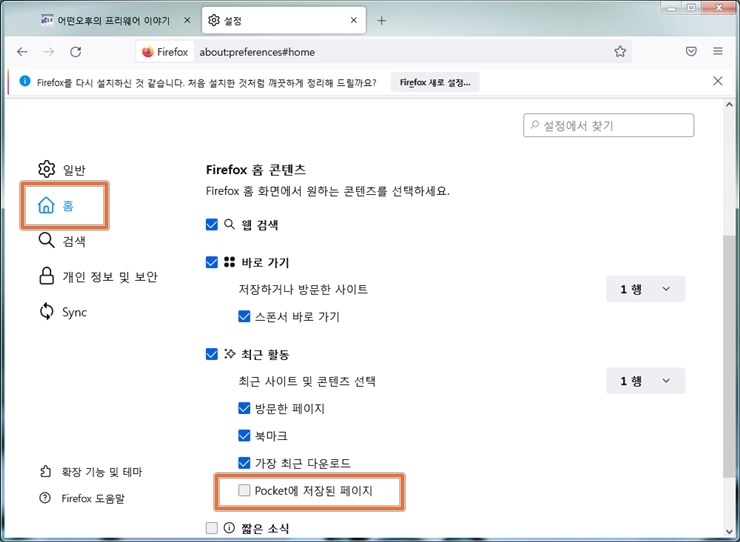Open the Firefox hamburger menu
The image size is (740, 542).
[718, 51]
